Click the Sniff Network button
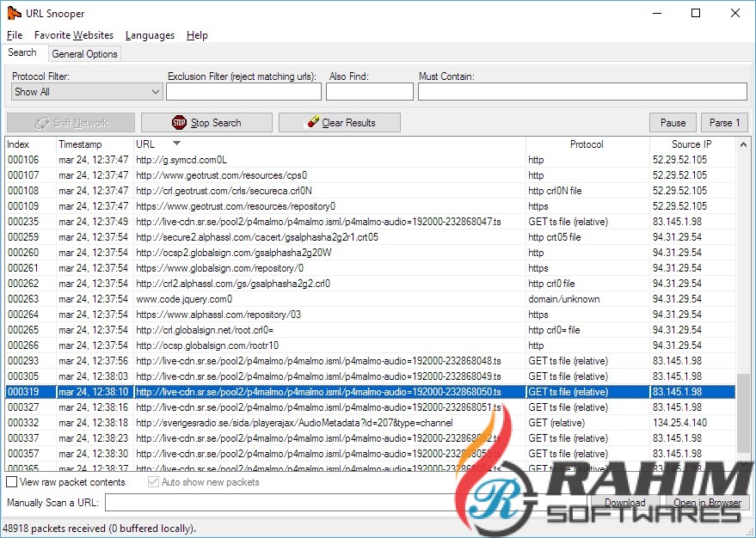Image resolution: width=756 pixels, height=538 pixels. click(x=71, y=123)
